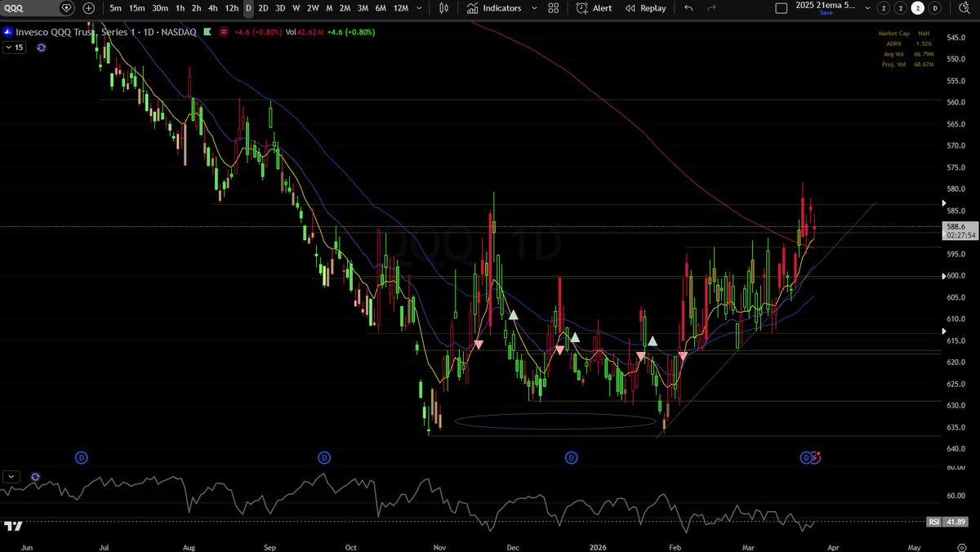Open quick search lightning magnifier icon
This screenshot has width=980, height=552.
tap(964, 8)
